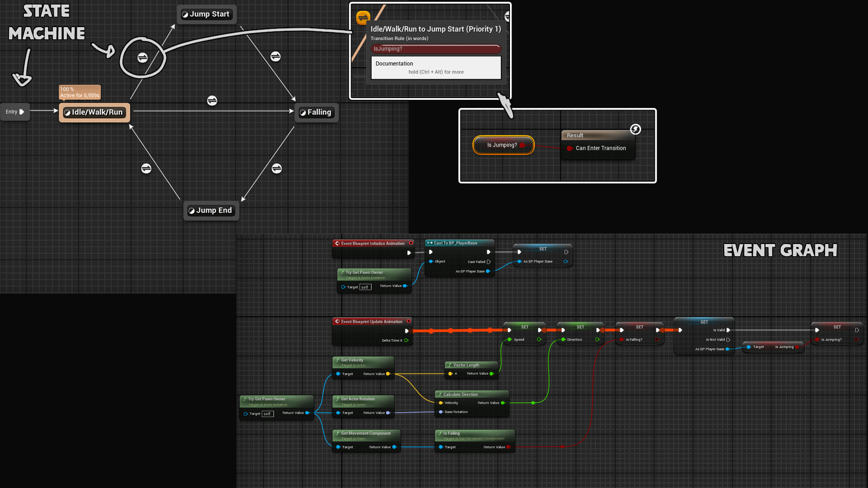The image size is (868, 488).
Task: Click the Is Falling Return Value pin
Action: [508, 447]
